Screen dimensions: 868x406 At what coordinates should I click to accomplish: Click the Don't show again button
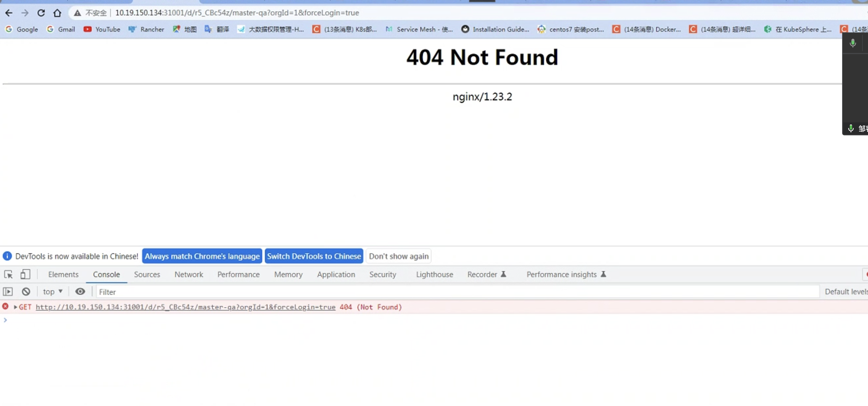(399, 256)
